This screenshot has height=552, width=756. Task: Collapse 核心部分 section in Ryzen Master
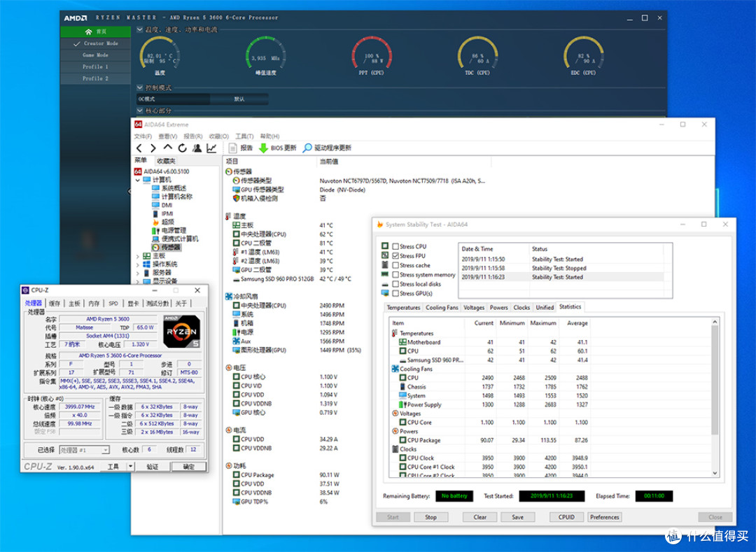pos(140,111)
